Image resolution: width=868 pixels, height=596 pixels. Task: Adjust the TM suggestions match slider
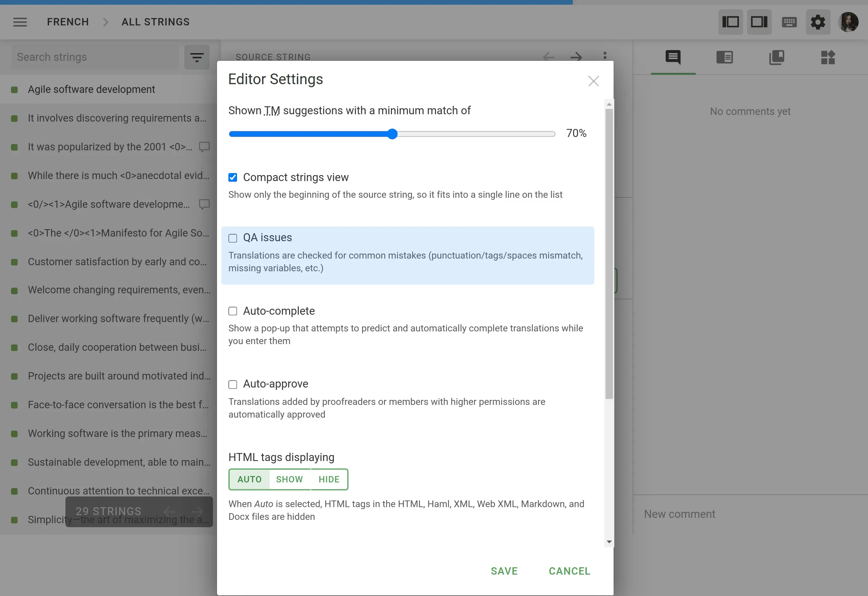[x=392, y=134]
